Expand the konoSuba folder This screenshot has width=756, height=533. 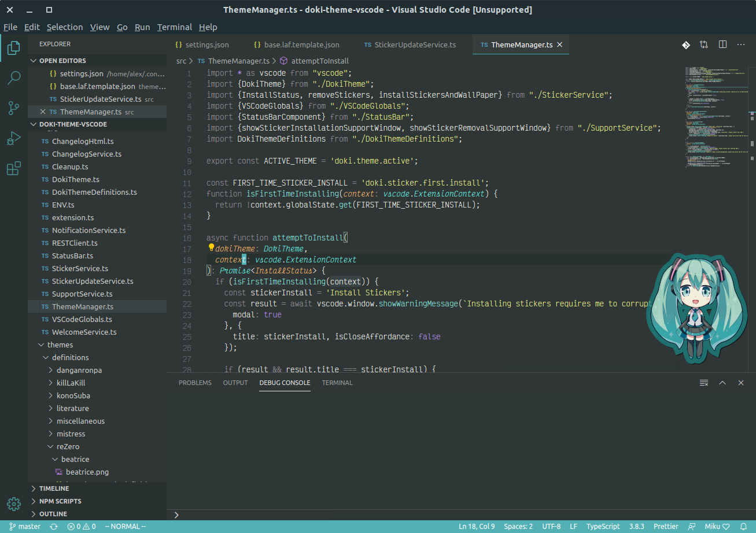pyautogui.click(x=97, y=395)
